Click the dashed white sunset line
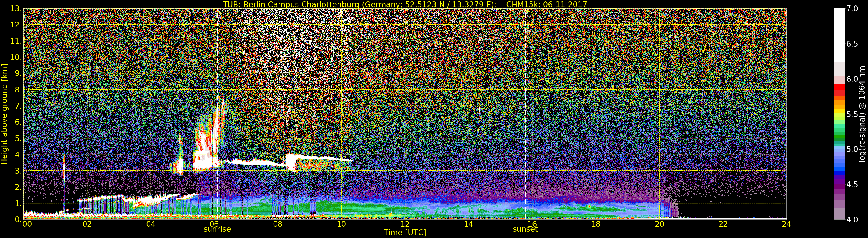Image resolution: width=868 pixels, height=238 pixels. [525, 101]
